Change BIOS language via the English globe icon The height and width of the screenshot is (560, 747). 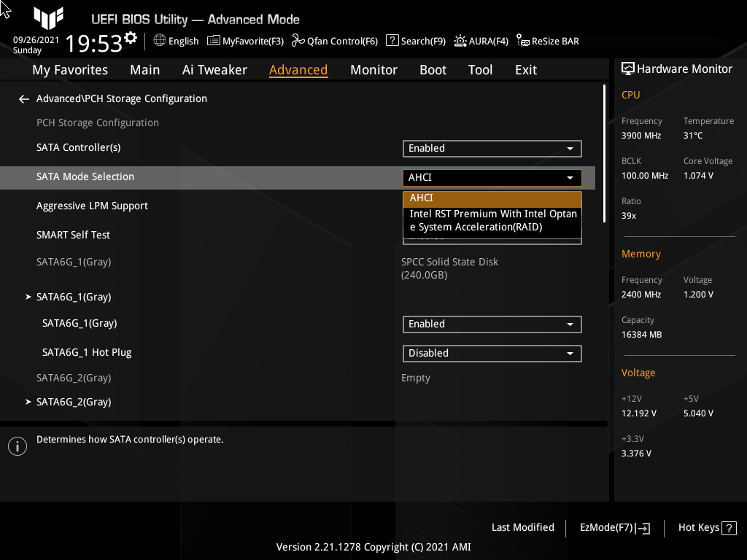(175, 41)
